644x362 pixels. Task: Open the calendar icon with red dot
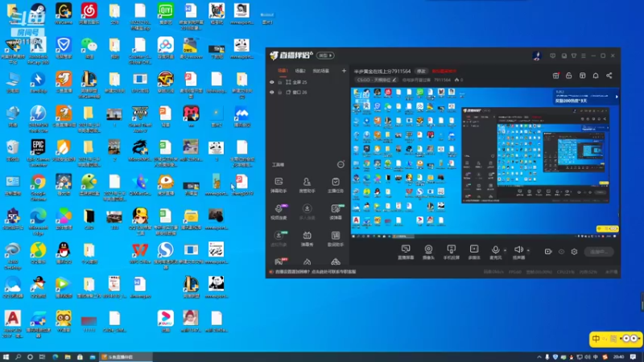coord(555,76)
